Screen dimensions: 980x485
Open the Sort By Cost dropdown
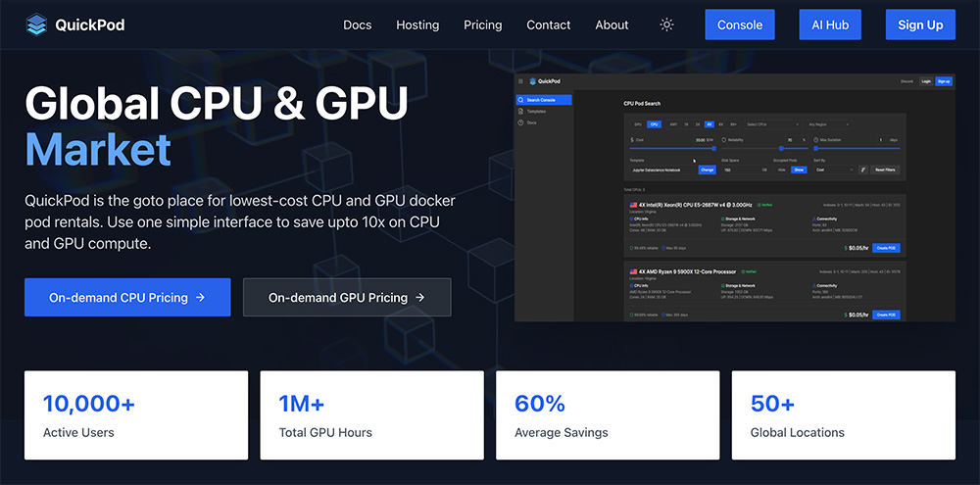tap(834, 170)
